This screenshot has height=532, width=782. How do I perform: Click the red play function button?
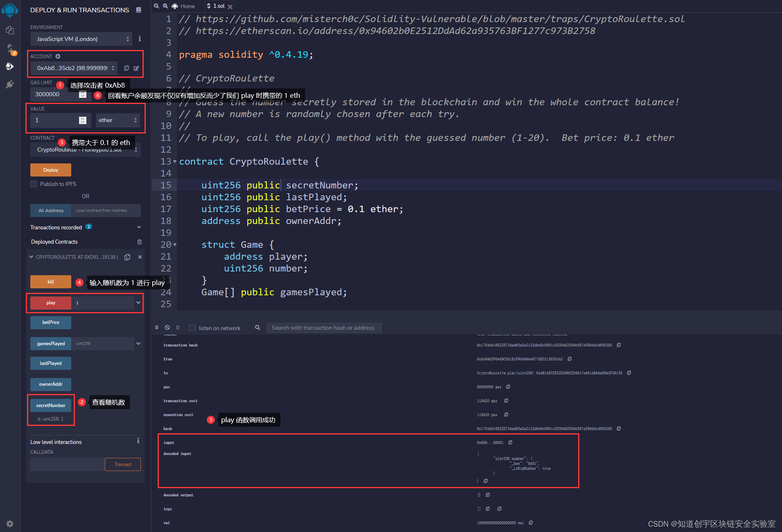(51, 303)
